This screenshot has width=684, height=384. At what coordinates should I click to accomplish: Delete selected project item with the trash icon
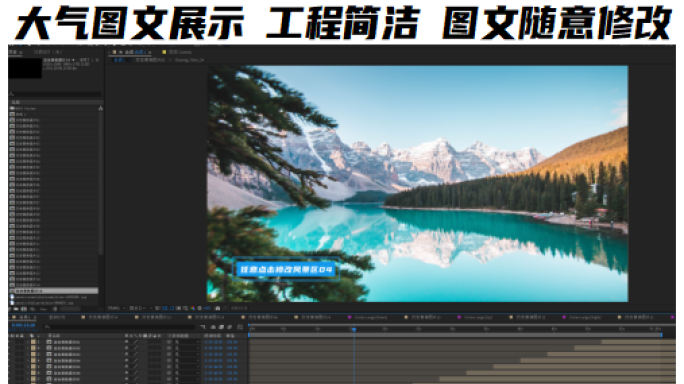click(x=55, y=309)
